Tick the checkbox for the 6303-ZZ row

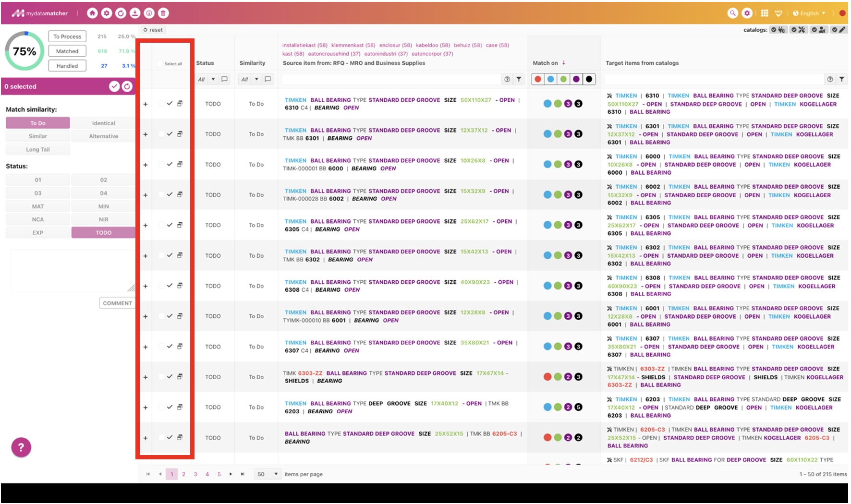(x=161, y=377)
